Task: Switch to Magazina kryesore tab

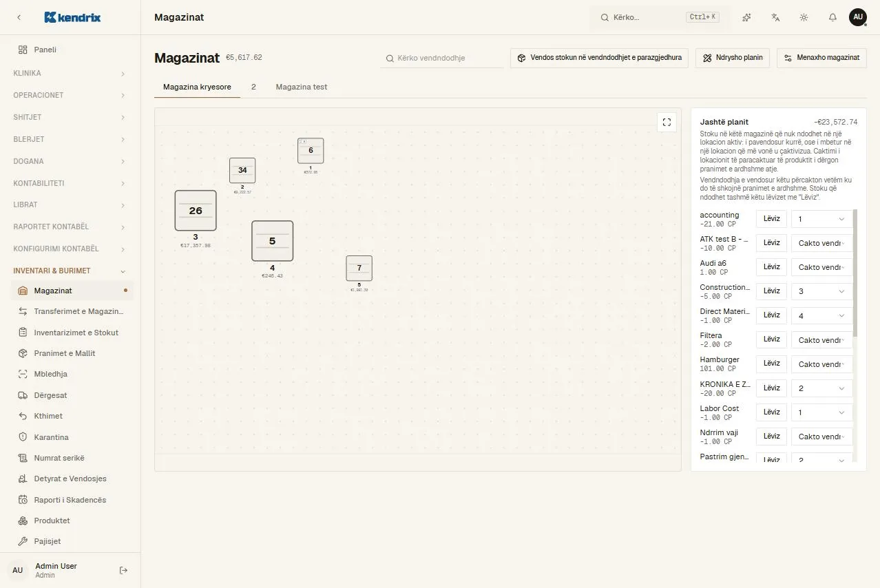Action: (x=197, y=87)
